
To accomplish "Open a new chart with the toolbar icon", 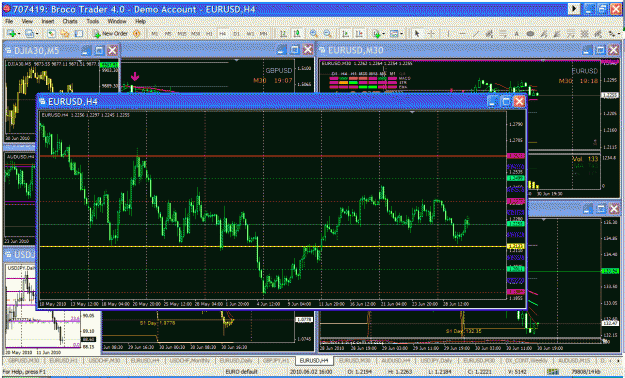I will tap(10, 34).
